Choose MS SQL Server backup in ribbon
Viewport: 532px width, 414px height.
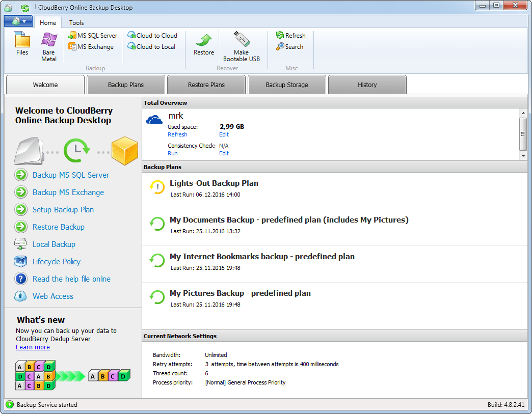(93, 35)
